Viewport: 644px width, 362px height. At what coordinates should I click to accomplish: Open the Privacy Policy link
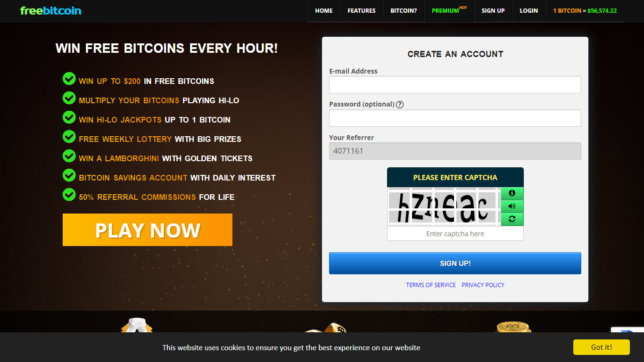tap(483, 285)
